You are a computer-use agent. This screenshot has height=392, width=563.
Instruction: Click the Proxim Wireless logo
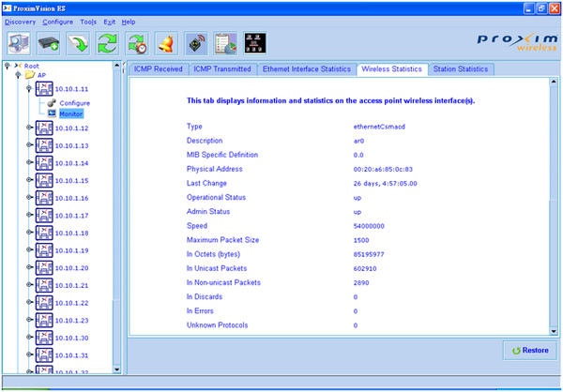click(517, 42)
